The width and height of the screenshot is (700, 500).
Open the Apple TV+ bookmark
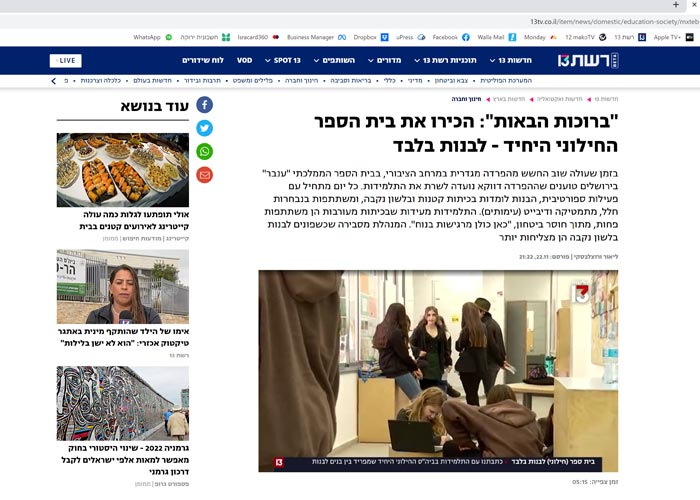coord(665,37)
